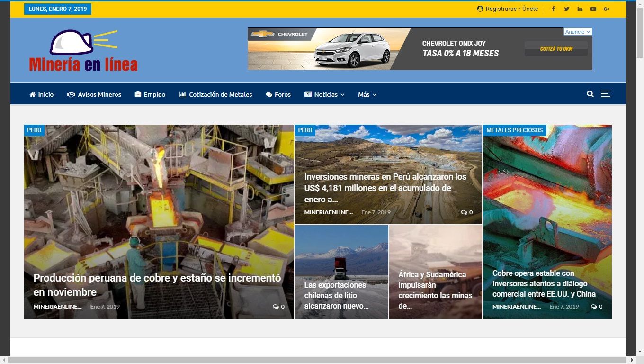Expand the Más dropdown menu
Viewport: 644px width, 364px height.
367,94
